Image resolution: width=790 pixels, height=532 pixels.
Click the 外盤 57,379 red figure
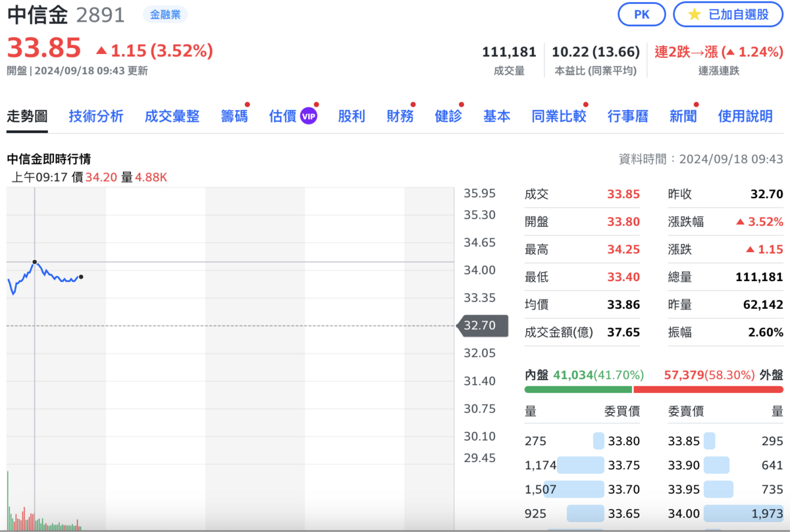coord(684,375)
